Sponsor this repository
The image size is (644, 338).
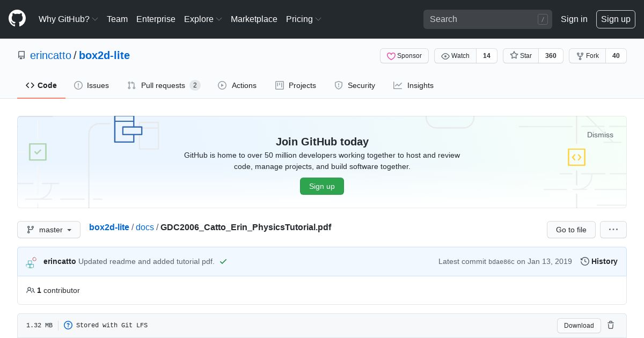pos(404,56)
